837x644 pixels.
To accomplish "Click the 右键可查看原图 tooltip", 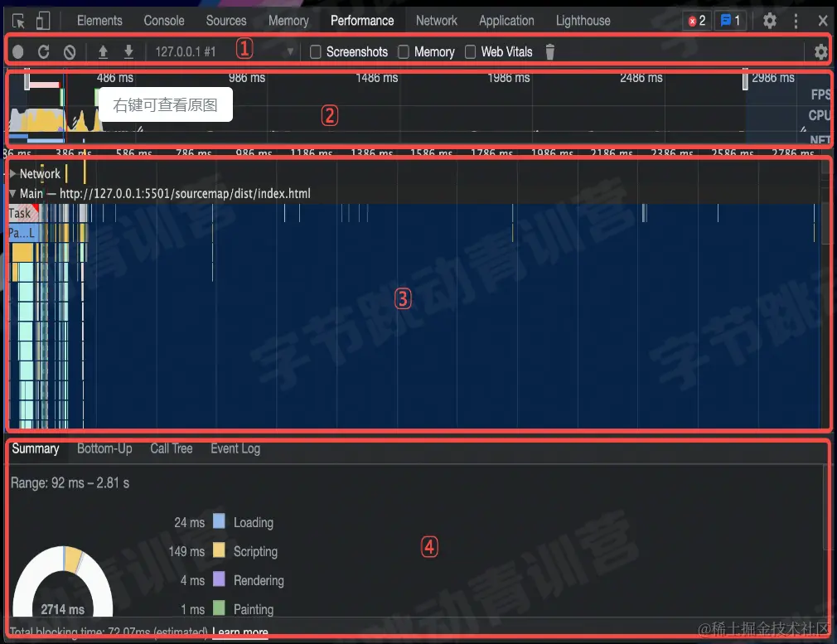I will tap(165, 104).
